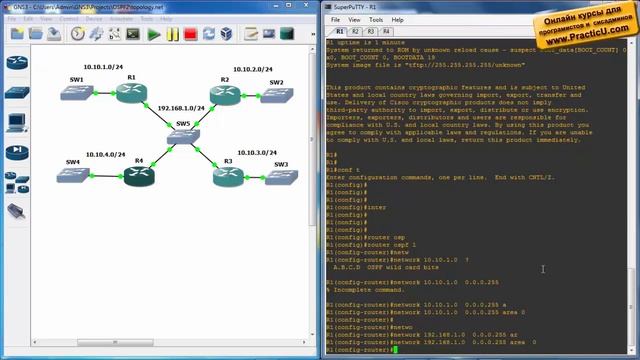The image size is (640, 360).
Task: Click GNS3 canvas horizontal scrollbar right arrow
Action: click(304, 342)
